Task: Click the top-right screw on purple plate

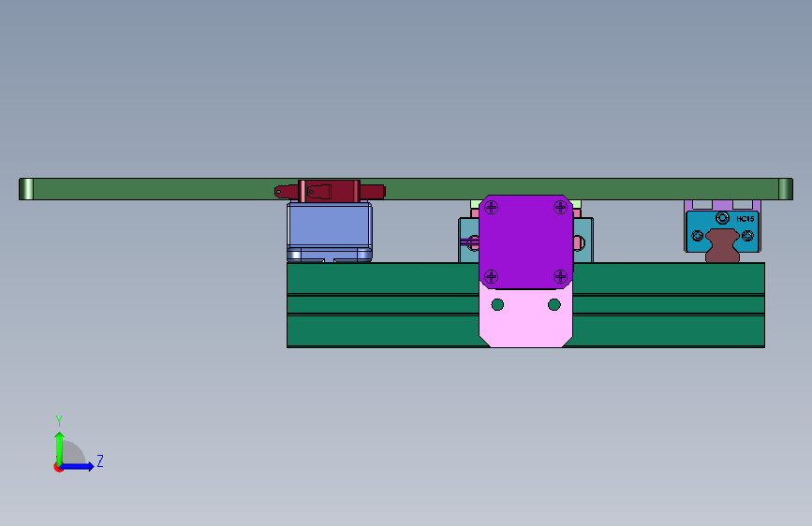Action: [560, 208]
